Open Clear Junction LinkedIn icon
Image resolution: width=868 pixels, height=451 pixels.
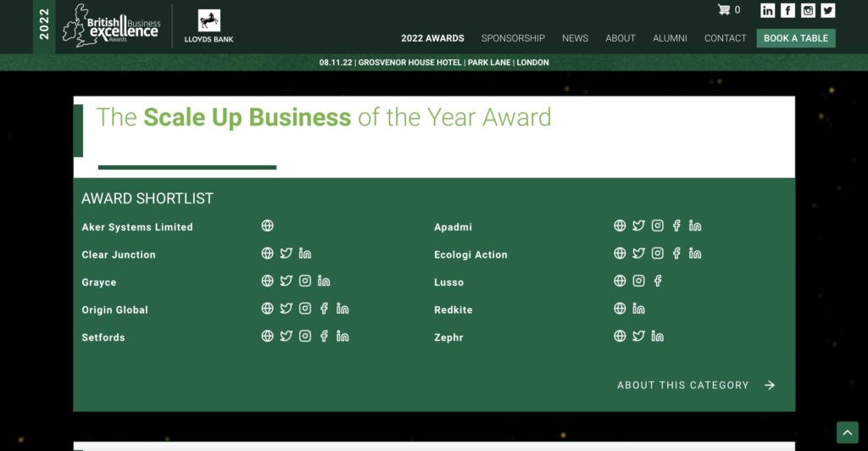(x=305, y=253)
